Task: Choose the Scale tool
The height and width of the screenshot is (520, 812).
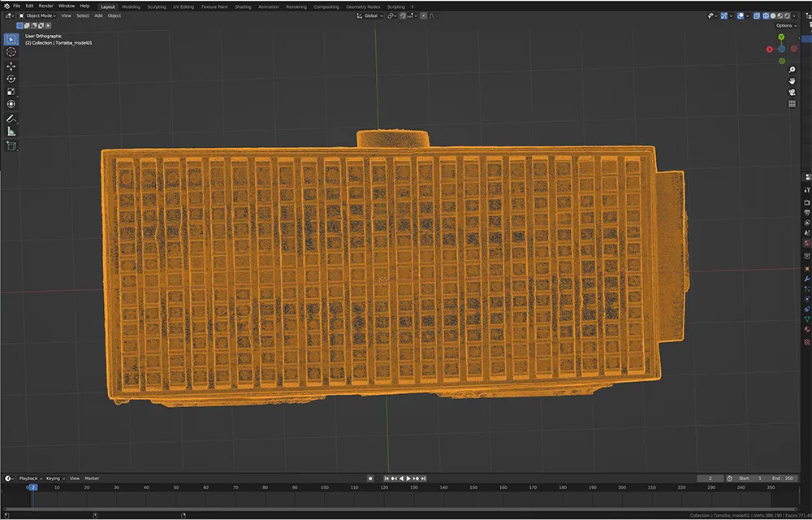Action: coord(11,91)
